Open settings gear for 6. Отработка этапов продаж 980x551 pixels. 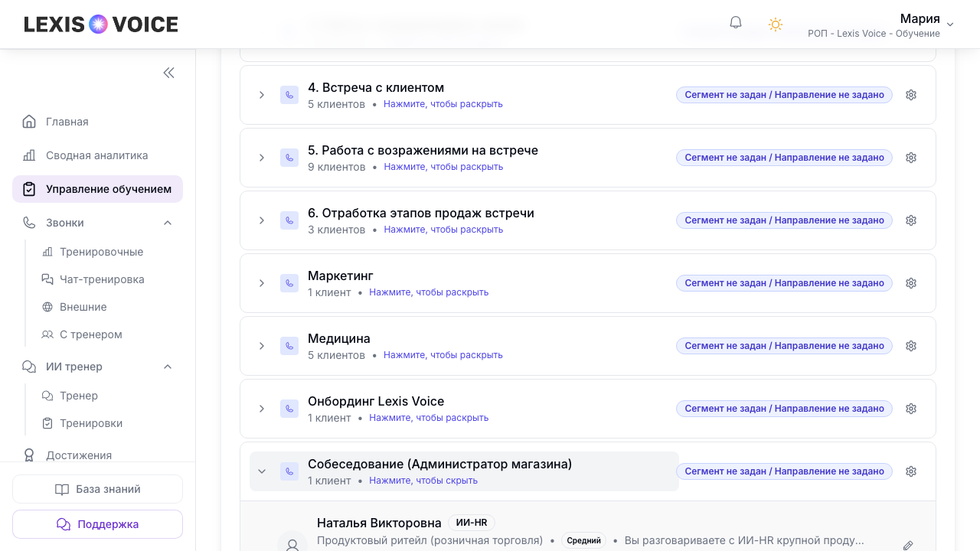[x=911, y=220]
